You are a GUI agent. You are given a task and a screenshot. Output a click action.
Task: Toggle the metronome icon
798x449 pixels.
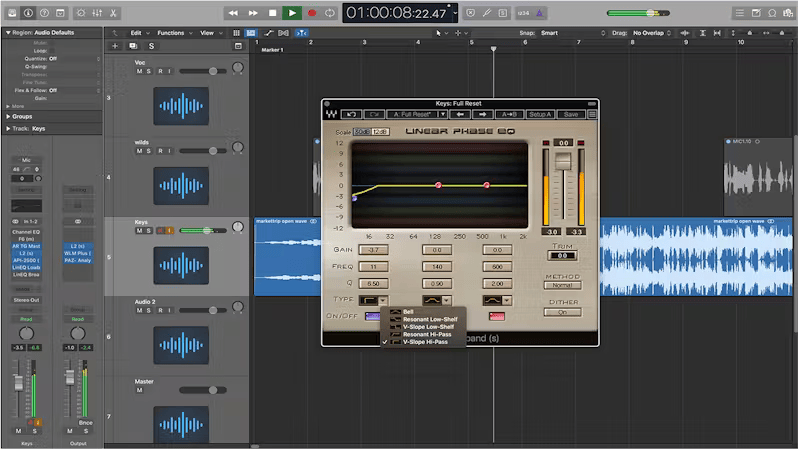click(539, 13)
